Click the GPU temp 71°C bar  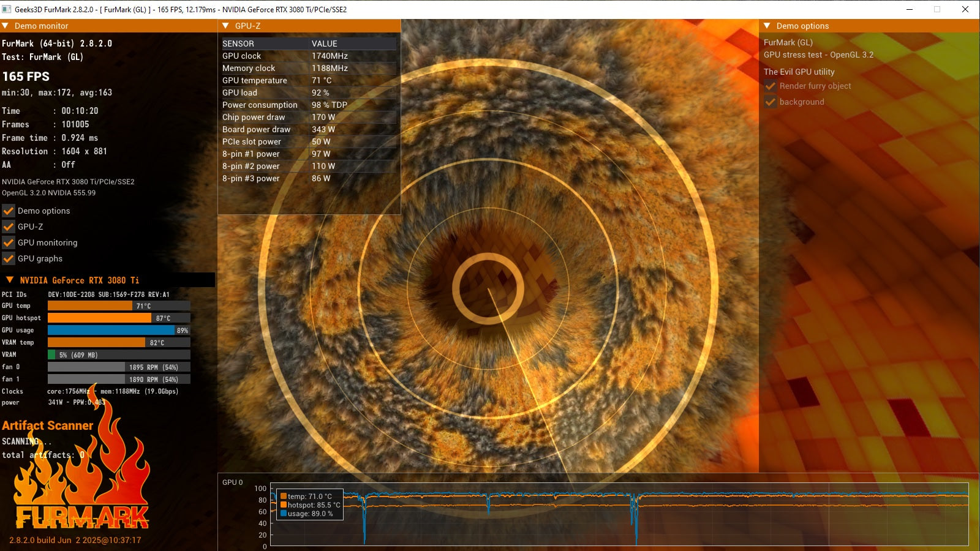tap(119, 305)
